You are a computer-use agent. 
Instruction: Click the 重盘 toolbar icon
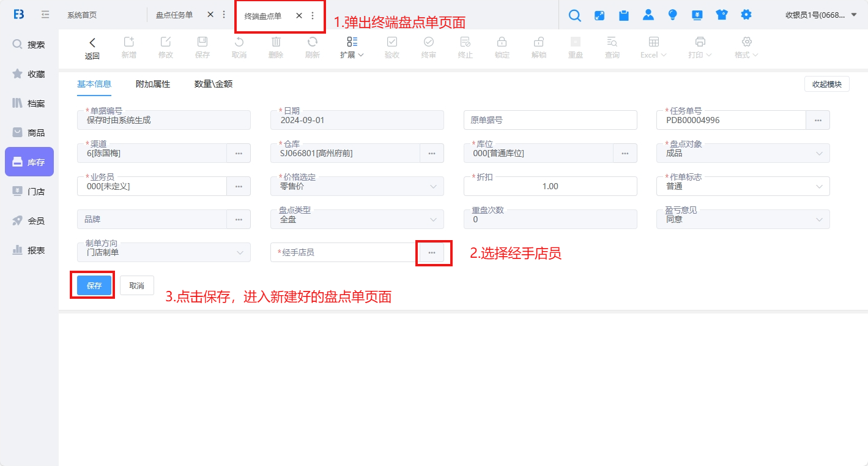(x=576, y=42)
